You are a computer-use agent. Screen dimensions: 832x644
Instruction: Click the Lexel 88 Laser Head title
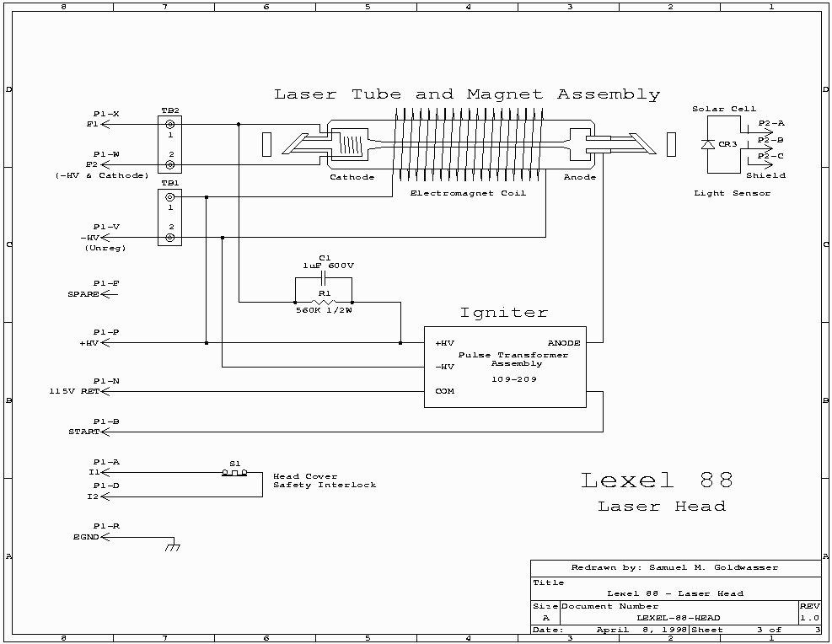[x=658, y=491]
